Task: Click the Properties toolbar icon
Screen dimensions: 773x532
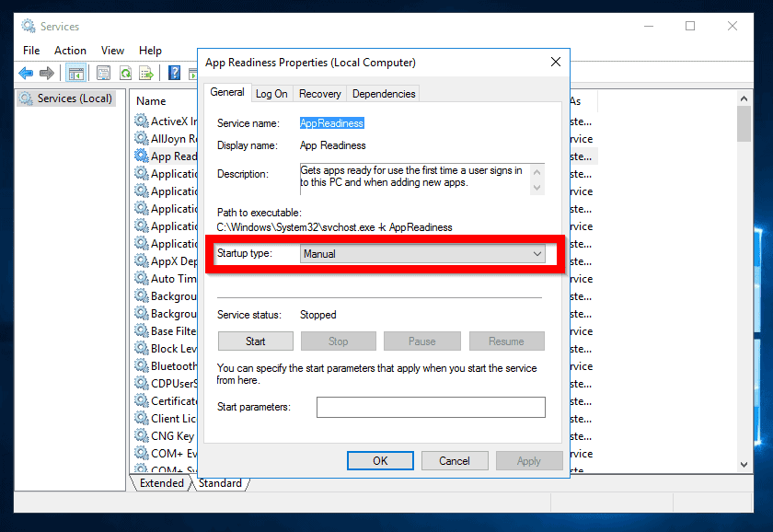Action: (103, 74)
